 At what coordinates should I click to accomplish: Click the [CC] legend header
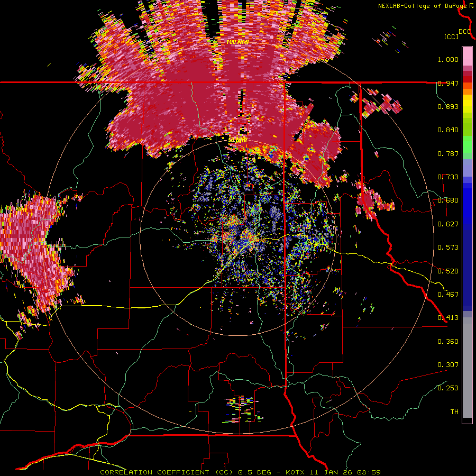click(x=451, y=36)
